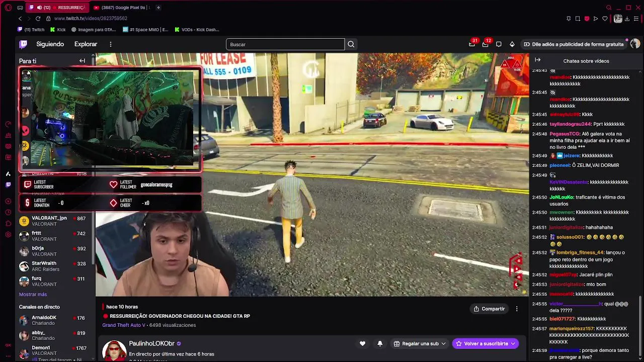Collapse the chat panel
Image resolution: width=644 pixels, height=362 pixels.
(x=538, y=60)
